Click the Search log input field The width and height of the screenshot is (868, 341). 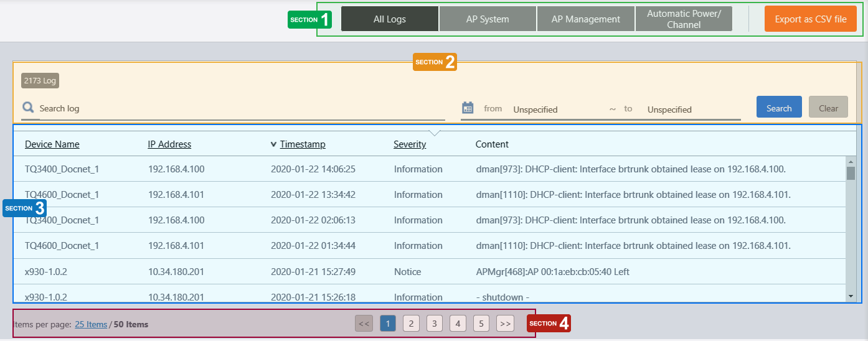tap(240, 108)
